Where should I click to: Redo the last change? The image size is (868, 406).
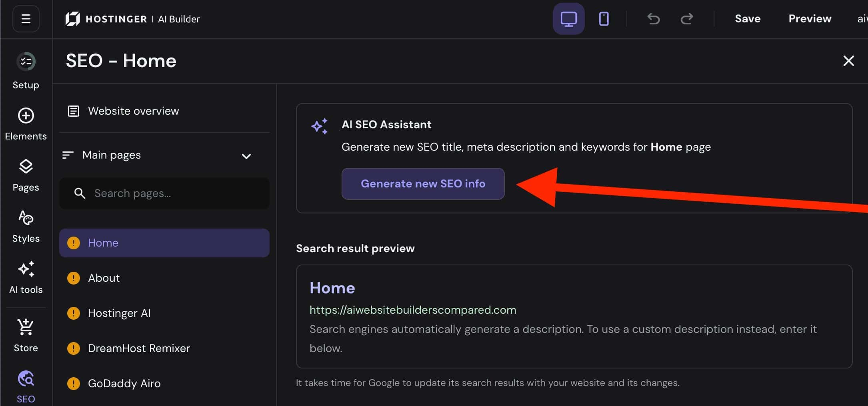click(x=687, y=19)
